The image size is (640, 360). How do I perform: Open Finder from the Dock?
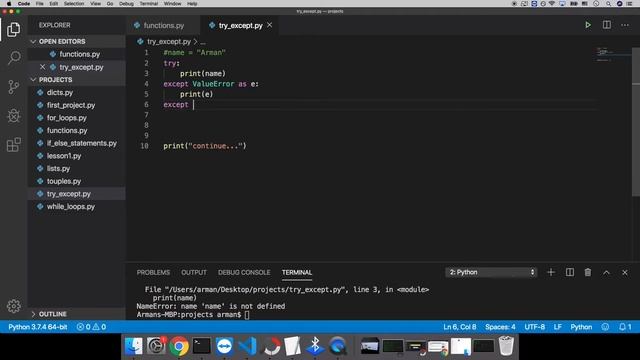coord(133,347)
